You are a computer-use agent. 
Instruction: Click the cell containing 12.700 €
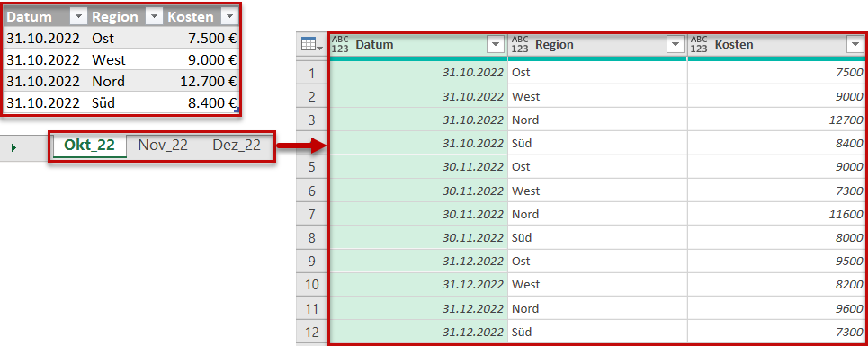coord(202,82)
